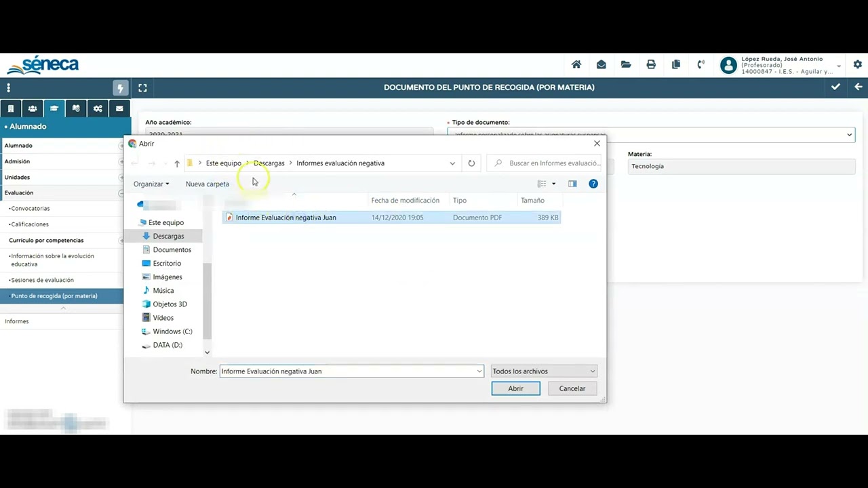The image size is (868, 488).
Task: Open the folder icon in Séneca header
Action: tap(626, 64)
